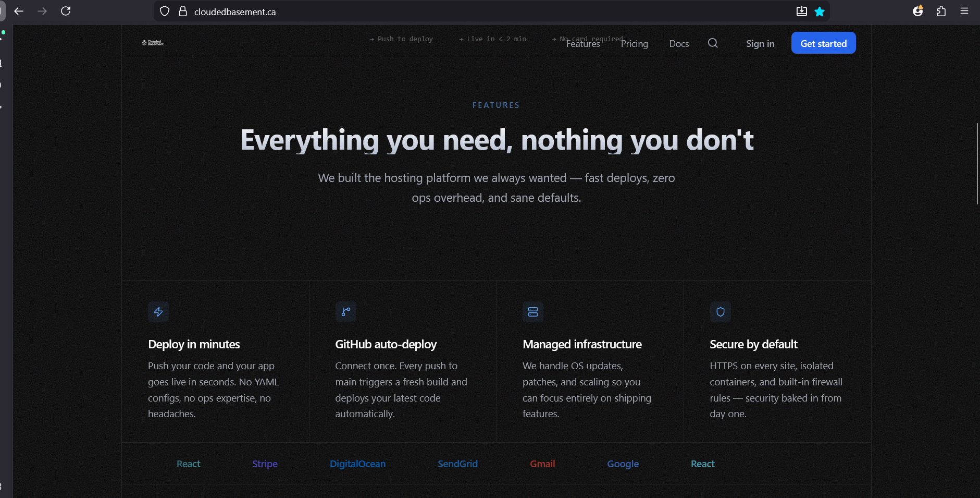980x498 pixels.
Task: Click the Sign in link
Action: coord(760,44)
